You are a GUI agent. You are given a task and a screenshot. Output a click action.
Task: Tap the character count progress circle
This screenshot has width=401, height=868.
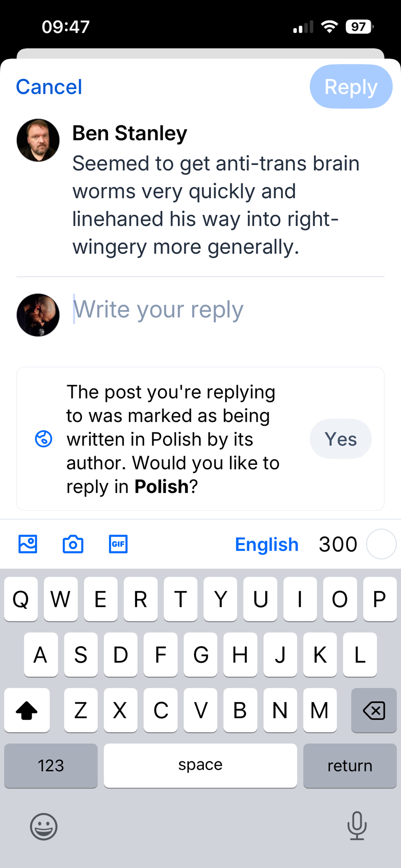[x=381, y=544]
